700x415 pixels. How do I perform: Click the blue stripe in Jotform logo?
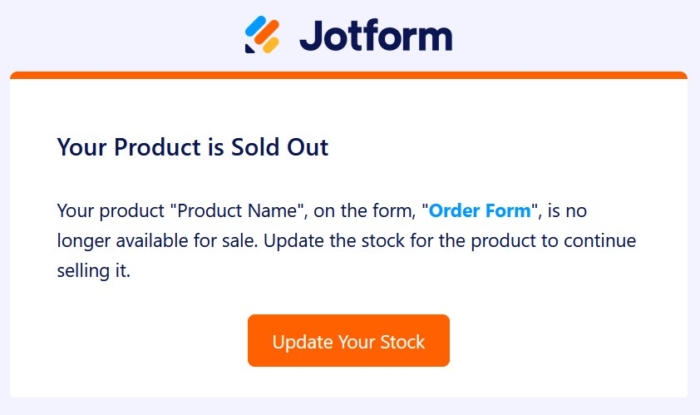coord(257,27)
